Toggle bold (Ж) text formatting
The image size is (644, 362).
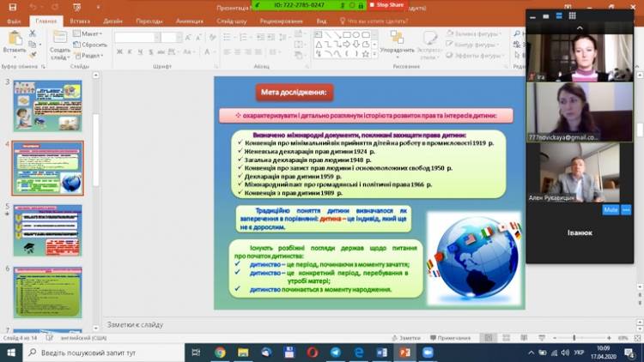pyautogui.click(x=119, y=51)
